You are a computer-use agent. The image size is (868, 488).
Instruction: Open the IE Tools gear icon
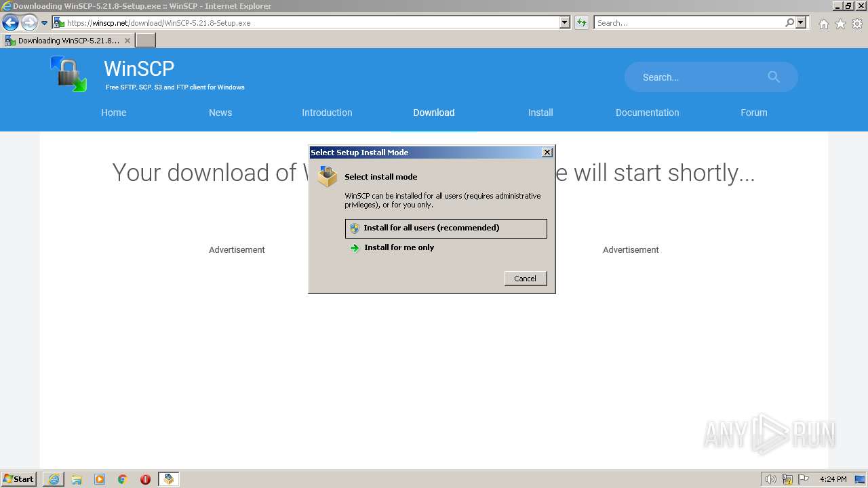point(857,24)
